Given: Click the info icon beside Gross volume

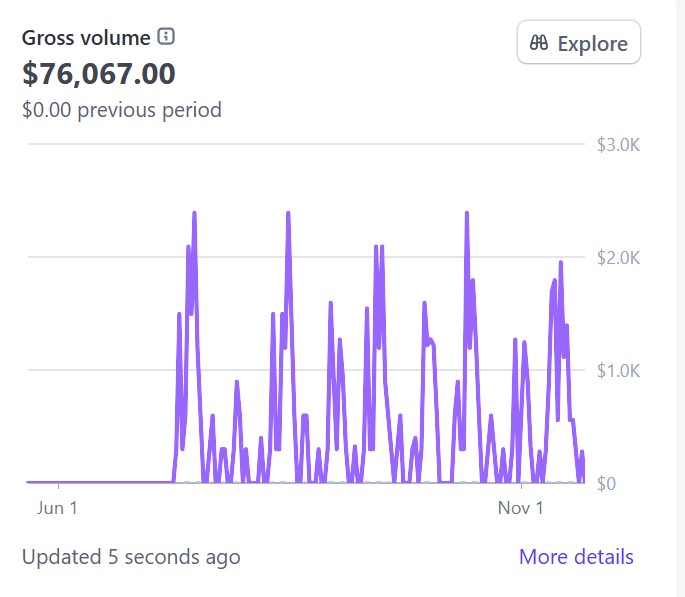Looking at the screenshot, I should click(166, 38).
